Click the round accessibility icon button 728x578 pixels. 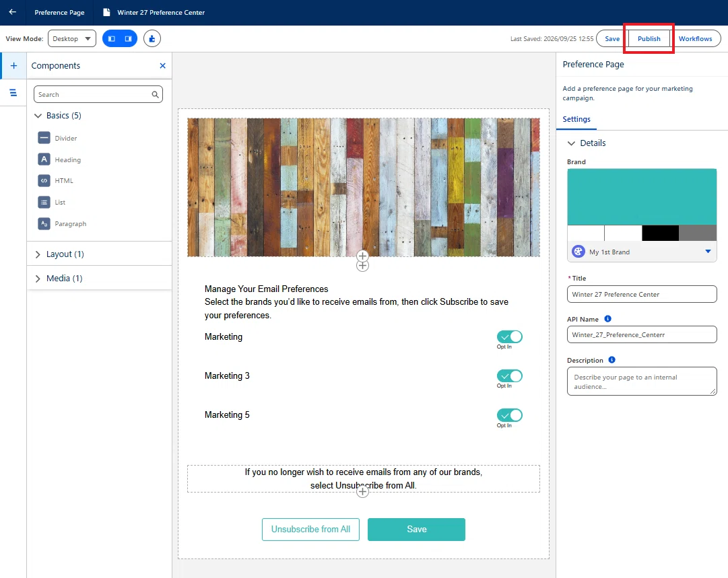click(152, 38)
